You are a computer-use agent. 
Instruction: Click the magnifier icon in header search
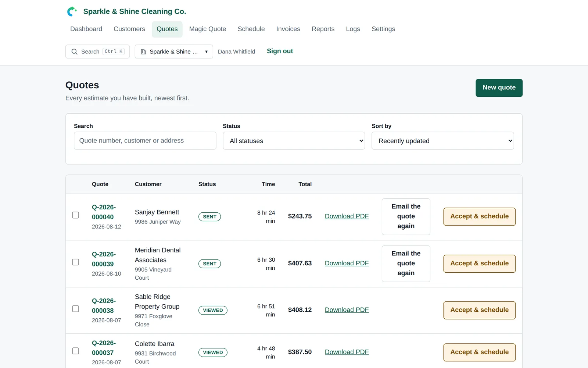click(x=74, y=52)
